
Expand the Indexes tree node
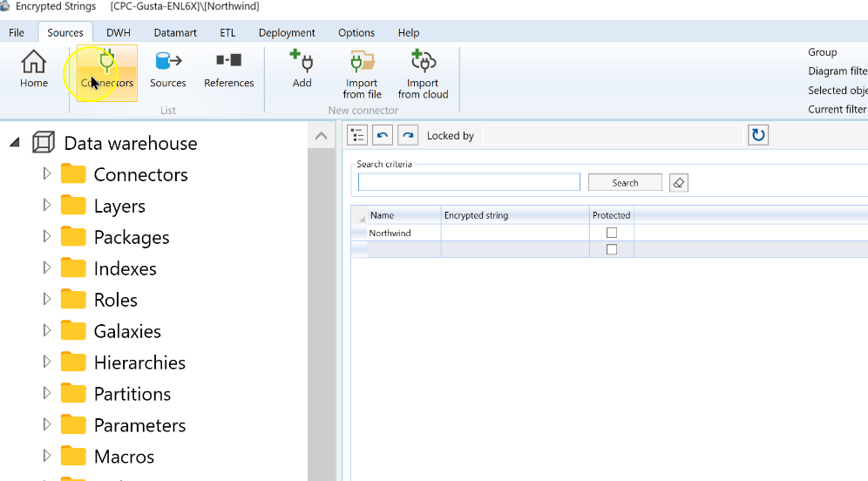point(47,268)
